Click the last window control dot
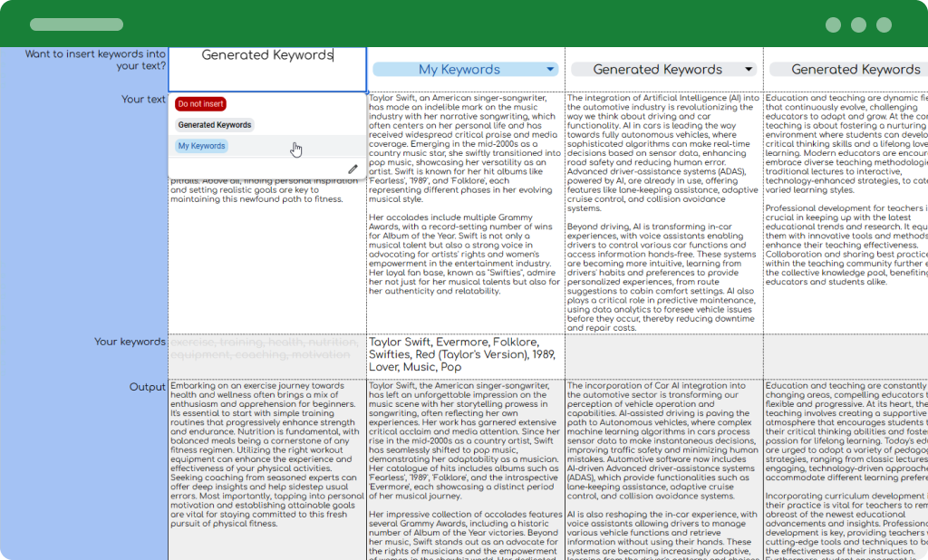The height and width of the screenshot is (560, 928). tap(884, 24)
